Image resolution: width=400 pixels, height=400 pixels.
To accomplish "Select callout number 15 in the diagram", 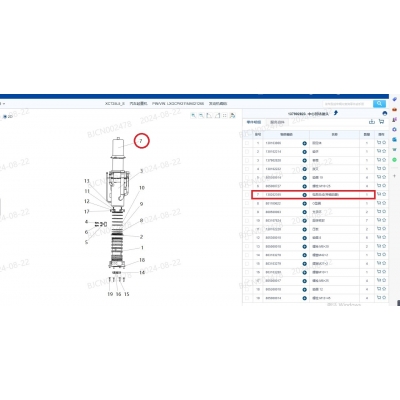I will [126, 294].
